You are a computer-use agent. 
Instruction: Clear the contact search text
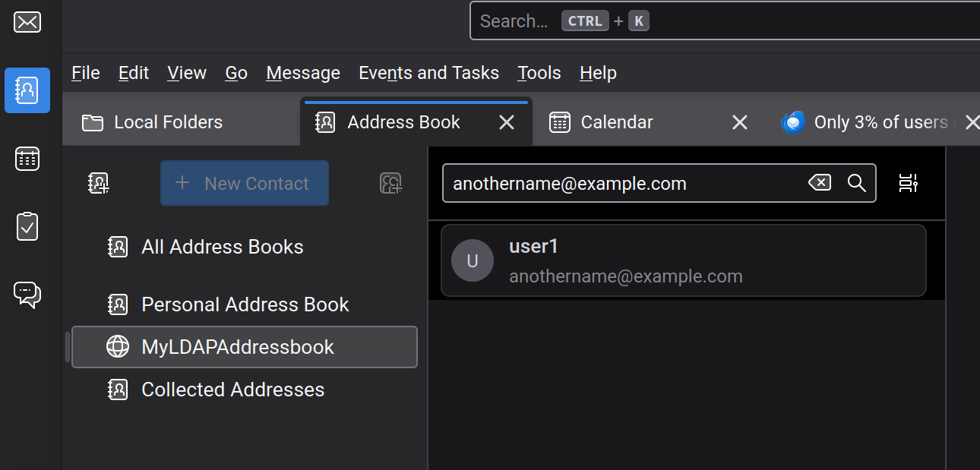[819, 183]
